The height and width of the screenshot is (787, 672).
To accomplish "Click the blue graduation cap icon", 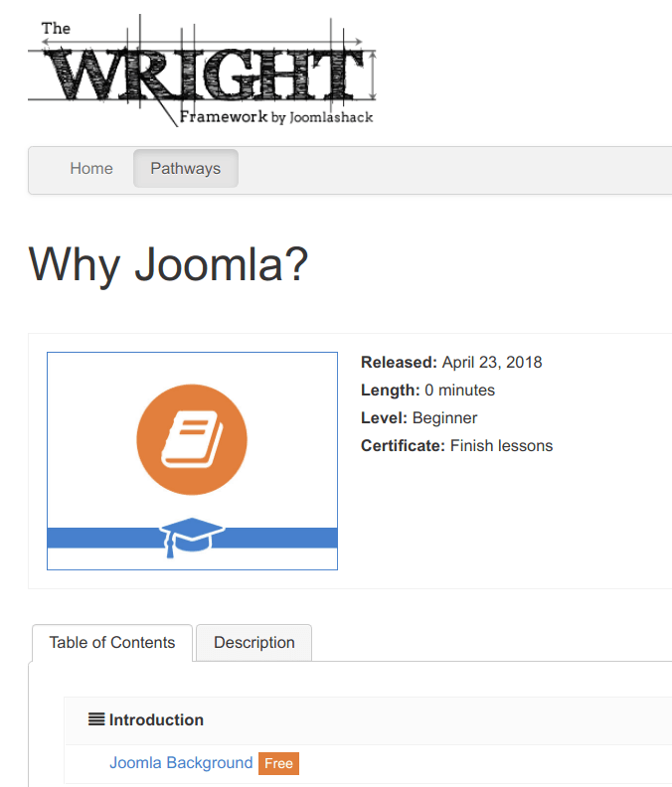I will pos(191,538).
